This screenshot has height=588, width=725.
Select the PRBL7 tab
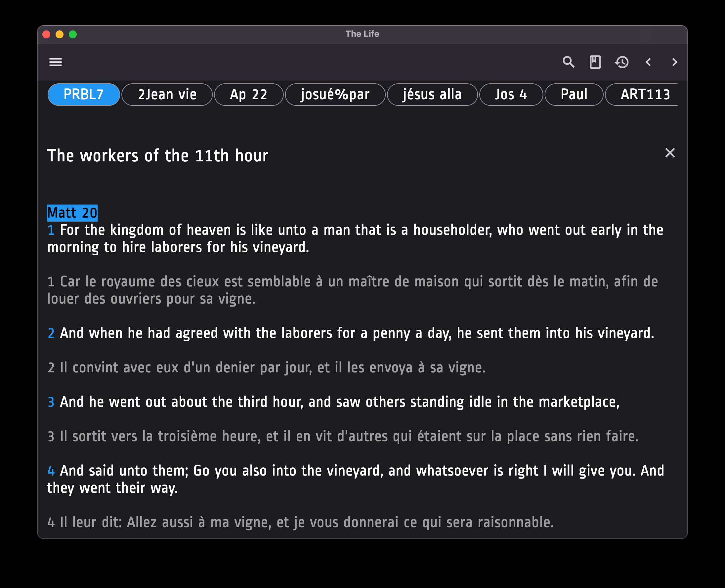84,95
